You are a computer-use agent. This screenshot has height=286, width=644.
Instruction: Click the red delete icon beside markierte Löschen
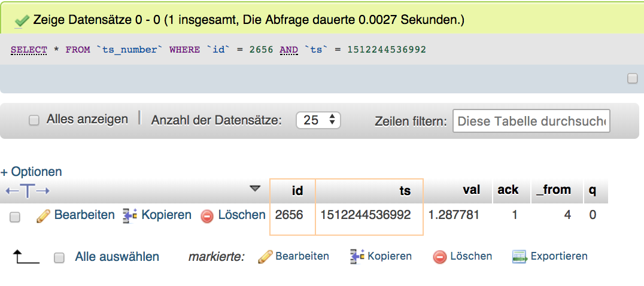coord(439,257)
